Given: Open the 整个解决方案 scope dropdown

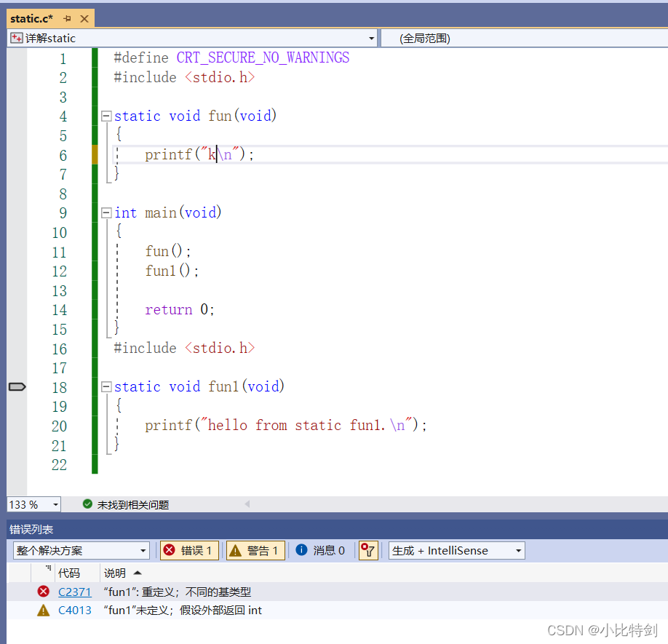Looking at the screenshot, I should click(x=81, y=551).
